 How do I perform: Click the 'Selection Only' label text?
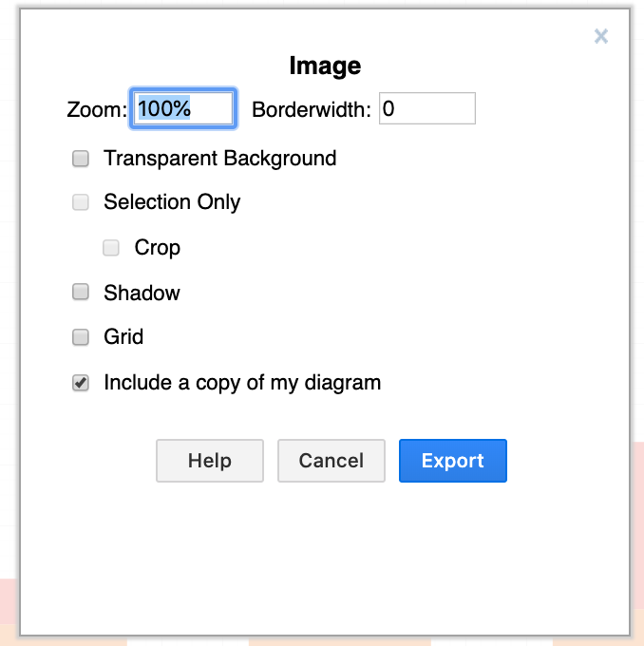click(x=172, y=202)
